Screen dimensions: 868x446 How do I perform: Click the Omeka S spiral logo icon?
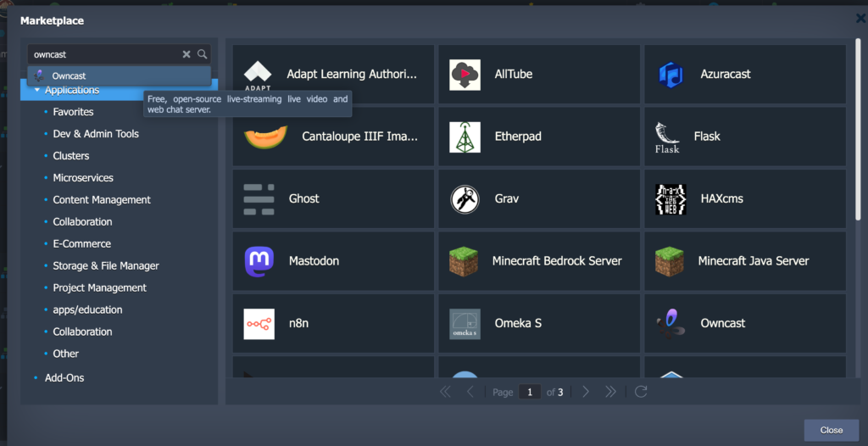point(465,324)
